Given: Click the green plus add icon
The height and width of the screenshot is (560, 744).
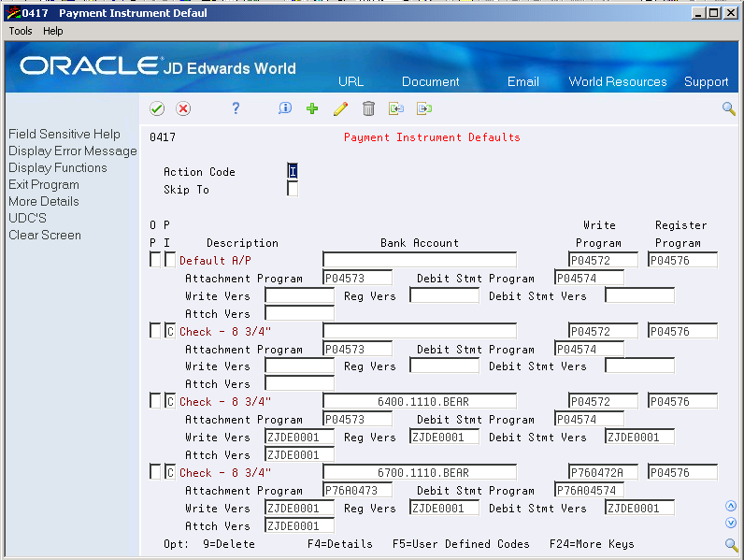Looking at the screenshot, I should pos(312,108).
